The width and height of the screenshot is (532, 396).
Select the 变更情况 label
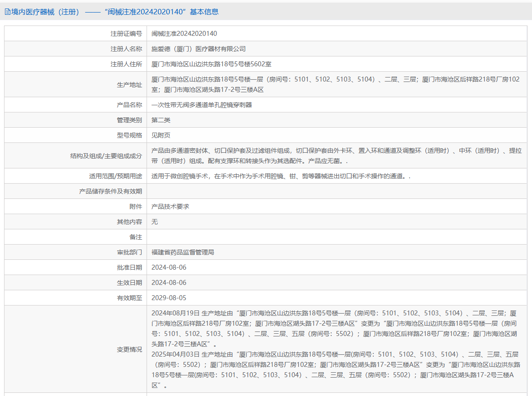coord(130,349)
